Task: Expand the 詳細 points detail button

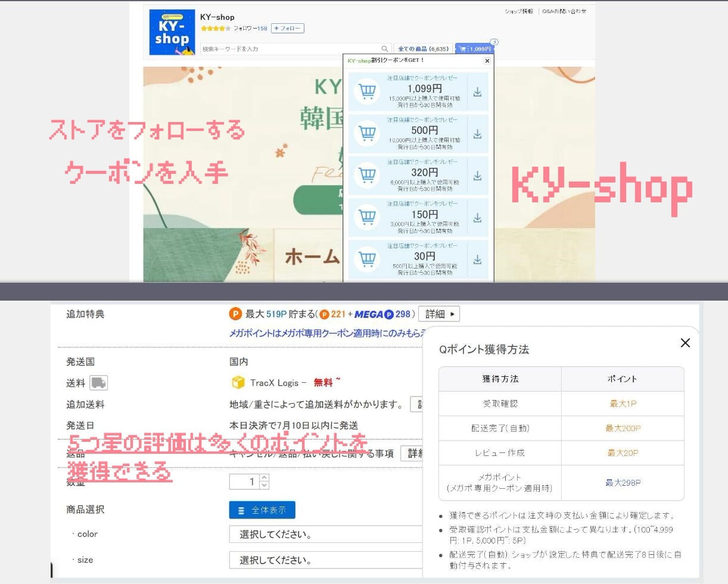Action: point(438,314)
